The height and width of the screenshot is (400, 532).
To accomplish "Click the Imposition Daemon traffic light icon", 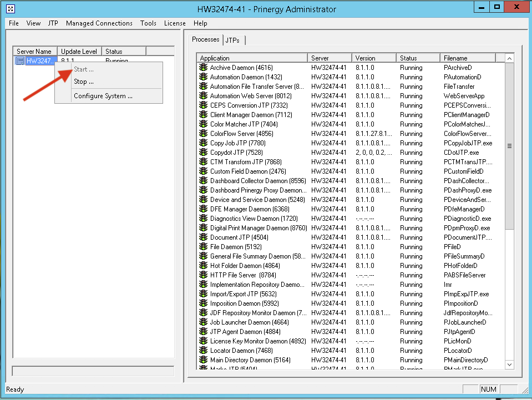I will pos(203,303).
